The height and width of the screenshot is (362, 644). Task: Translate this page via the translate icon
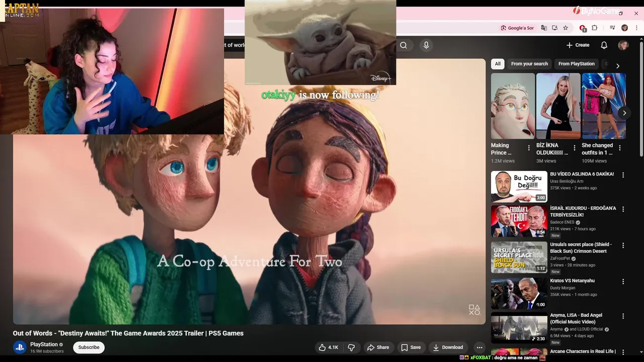[544, 28]
